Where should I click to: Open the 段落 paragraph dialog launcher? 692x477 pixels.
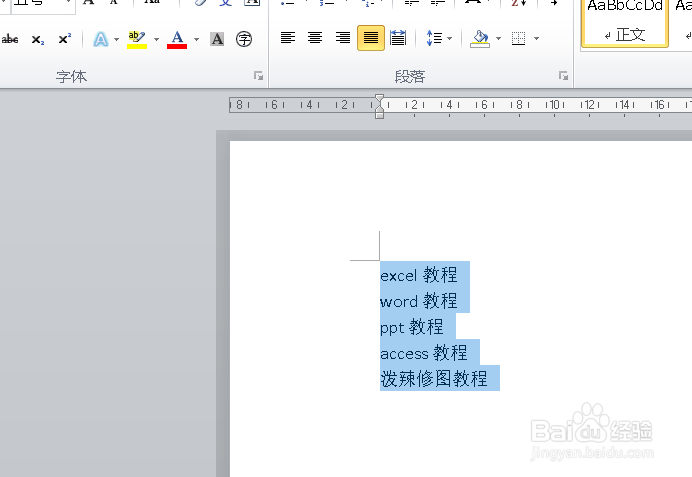pyautogui.click(x=563, y=76)
